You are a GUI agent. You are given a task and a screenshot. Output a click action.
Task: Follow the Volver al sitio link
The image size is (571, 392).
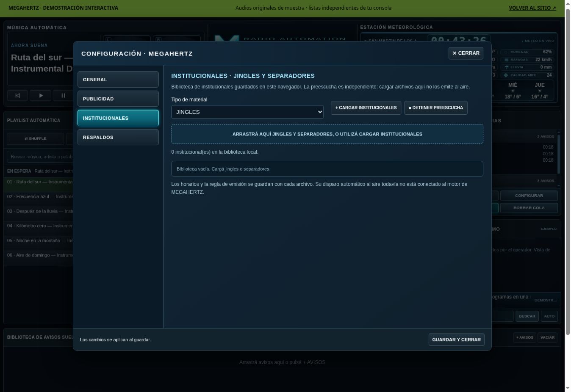point(532,8)
